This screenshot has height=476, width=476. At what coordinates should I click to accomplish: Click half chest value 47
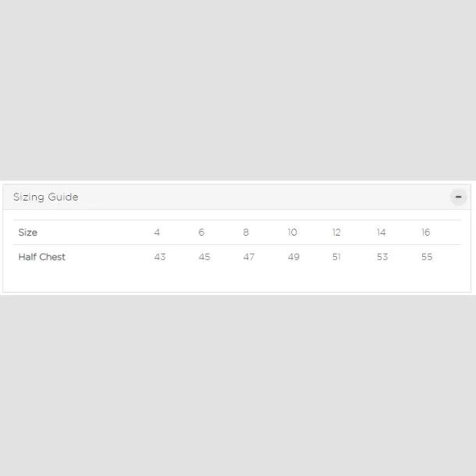point(249,257)
